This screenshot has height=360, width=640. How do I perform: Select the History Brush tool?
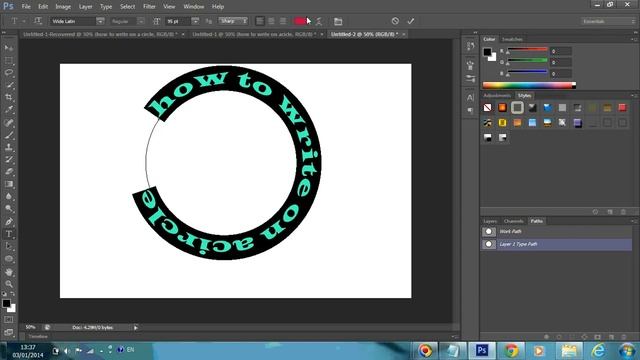(9, 159)
